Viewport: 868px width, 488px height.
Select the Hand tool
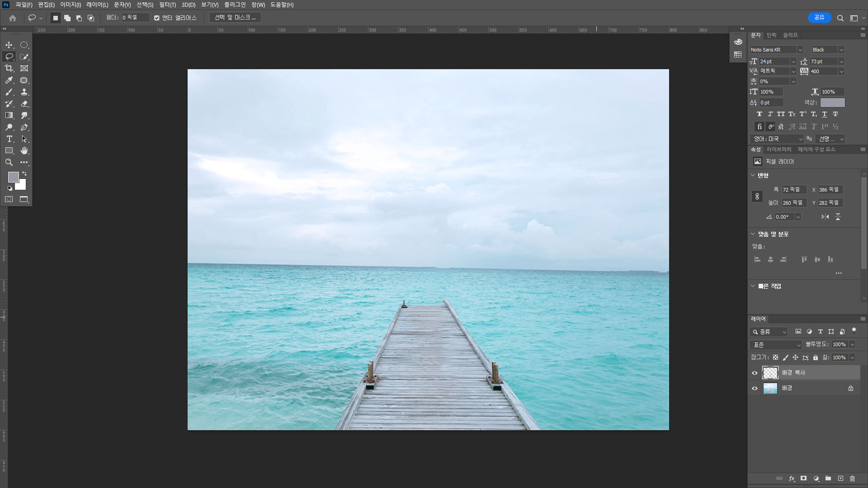24,150
